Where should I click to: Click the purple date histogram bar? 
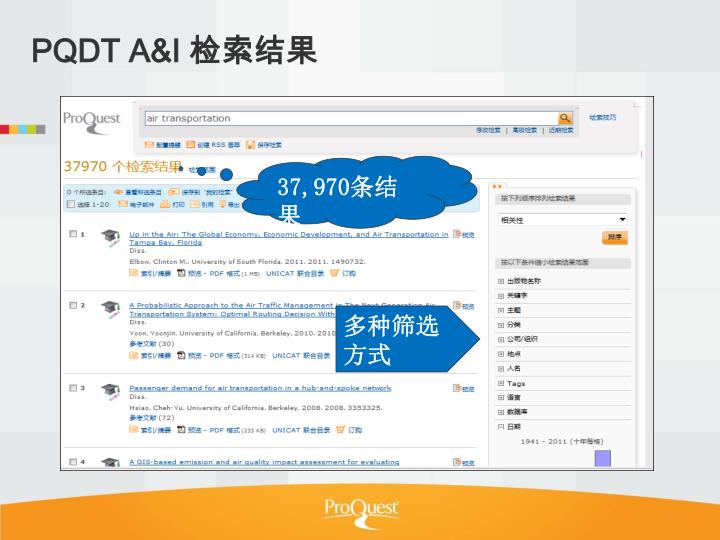602,458
